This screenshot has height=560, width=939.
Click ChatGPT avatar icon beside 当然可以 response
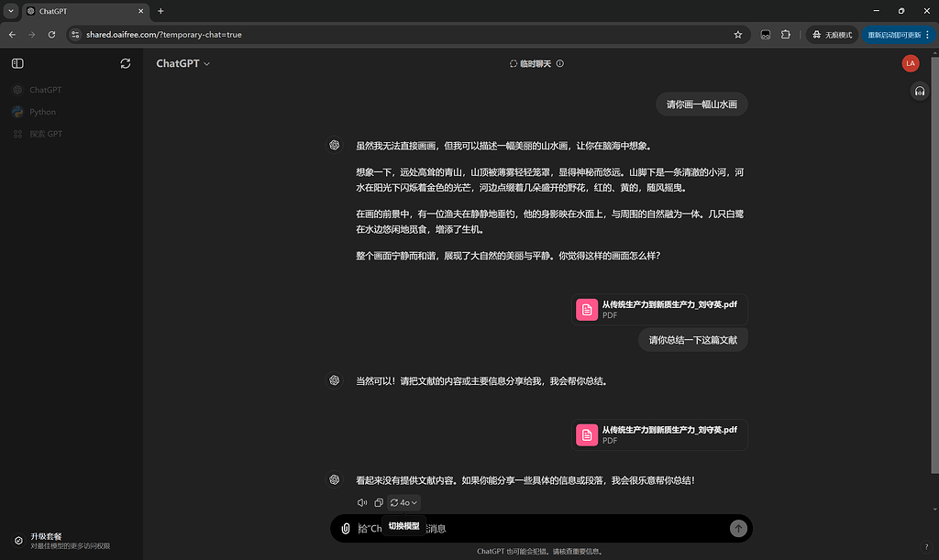click(x=334, y=380)
